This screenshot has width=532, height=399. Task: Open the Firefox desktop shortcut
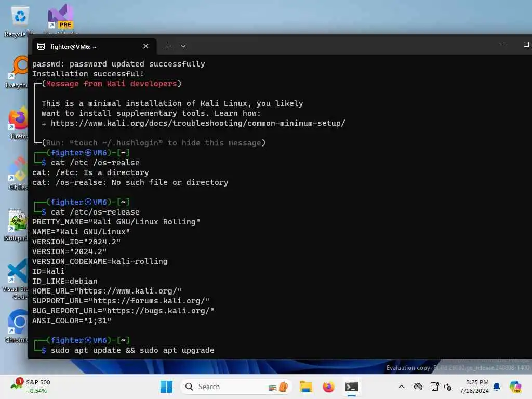(x=18, y=123)
